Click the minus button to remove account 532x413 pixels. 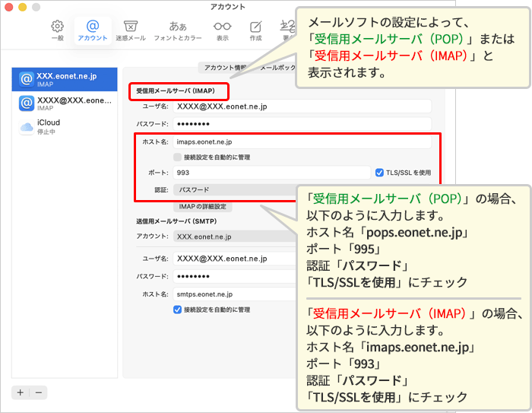tap(39, 392)
